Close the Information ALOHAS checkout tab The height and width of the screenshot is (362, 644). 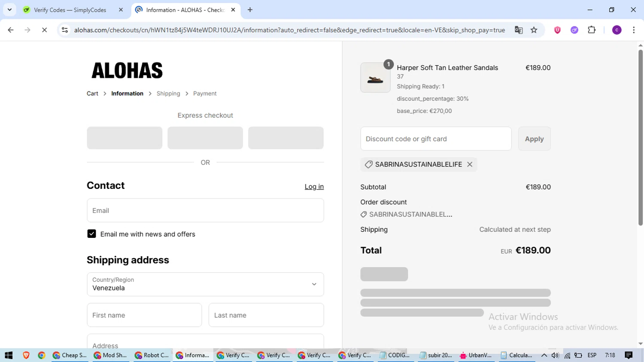[233, 10]
